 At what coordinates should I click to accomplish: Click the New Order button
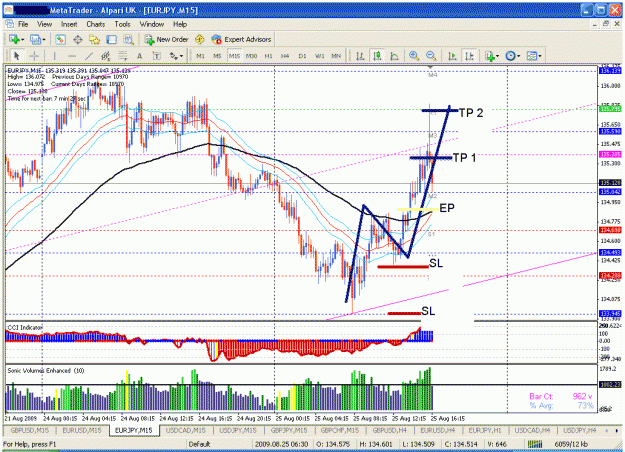[167, 39]
